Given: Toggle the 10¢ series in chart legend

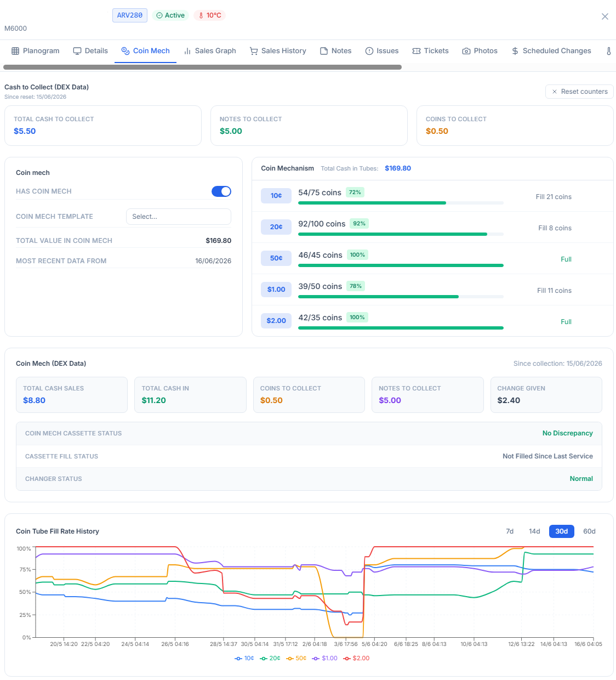Looking at the screenshot, I should (244, 658).
